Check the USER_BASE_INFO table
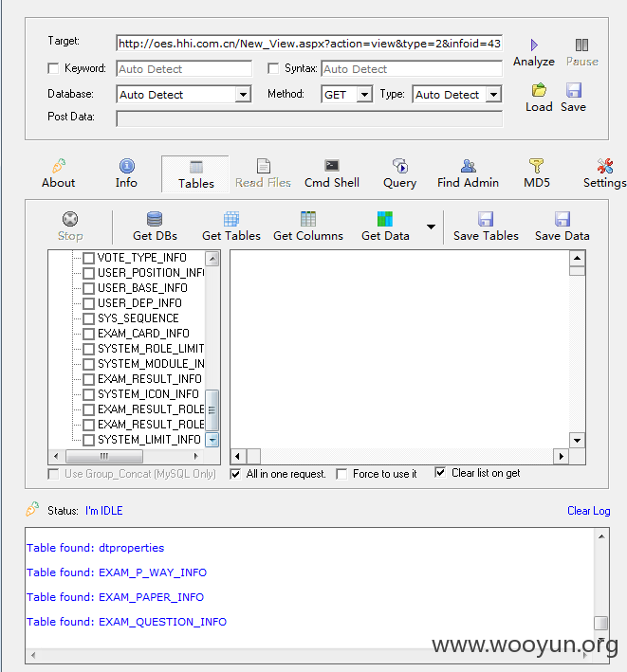The width and height of the screenshot is (627, 672). 88,288
